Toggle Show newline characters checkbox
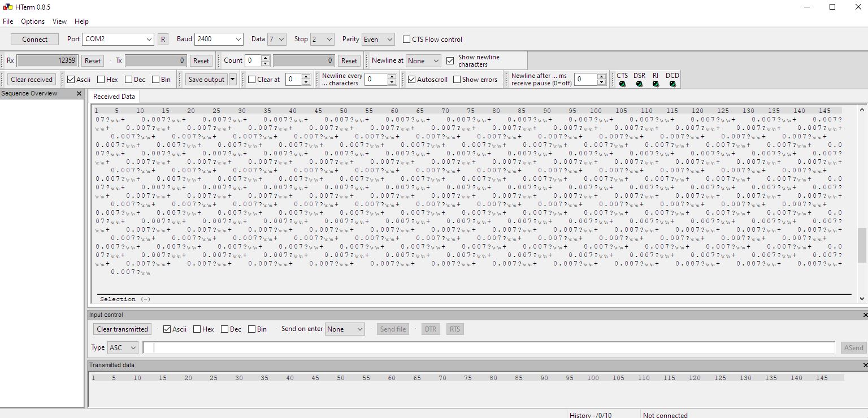This screenshot has width=868, height=418. click(x=450, y=60)
